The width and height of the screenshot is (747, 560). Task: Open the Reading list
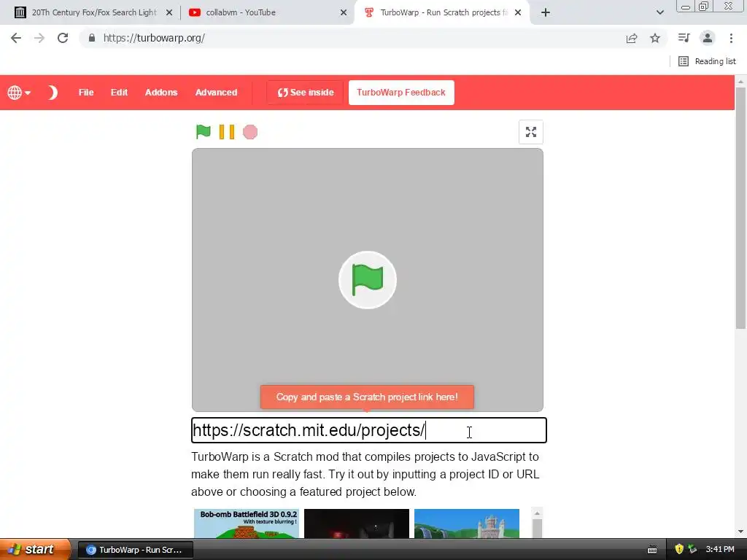point(707,61)
